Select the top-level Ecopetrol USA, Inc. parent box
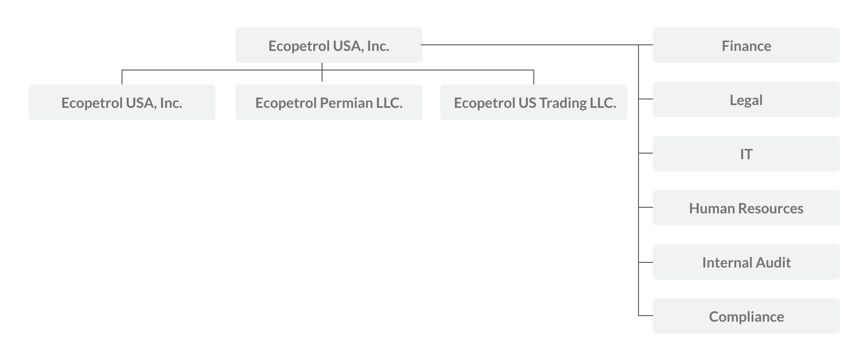This screenshot has height=359, width=868. pyautogui.click(x=329, y=45)
